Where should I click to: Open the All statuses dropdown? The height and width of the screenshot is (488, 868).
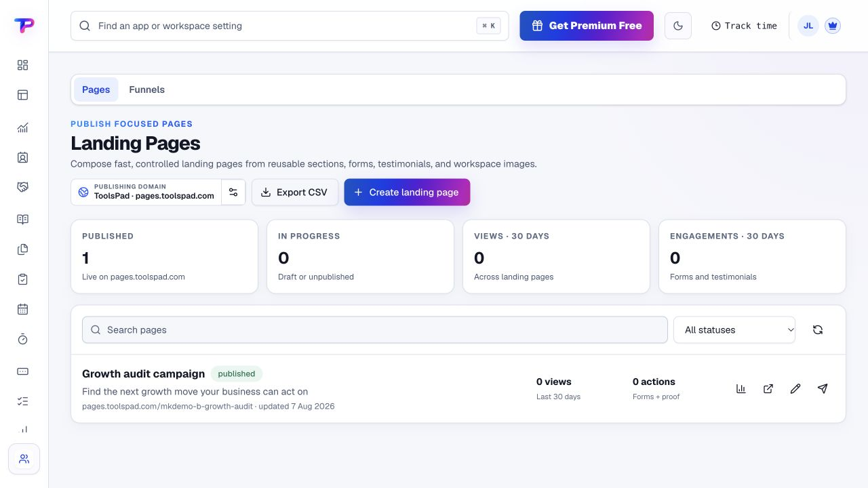[x=734, y=330]
